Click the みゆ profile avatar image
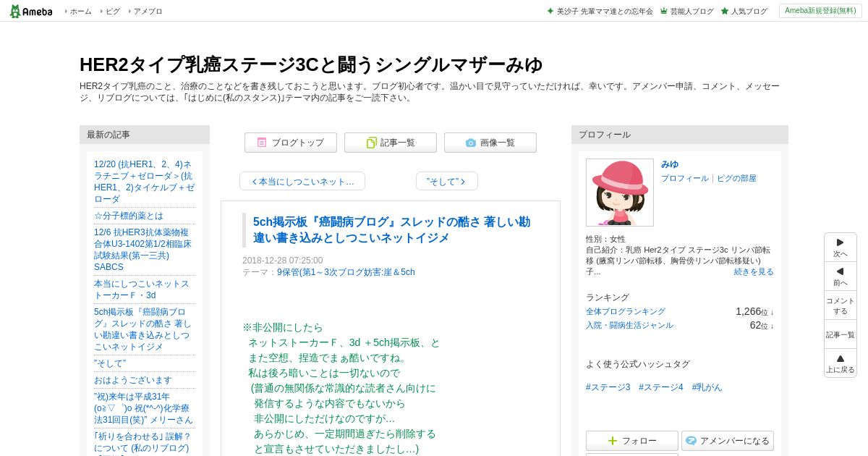The height and width of the screenshot is (456, 868). (x=620, y=193)
